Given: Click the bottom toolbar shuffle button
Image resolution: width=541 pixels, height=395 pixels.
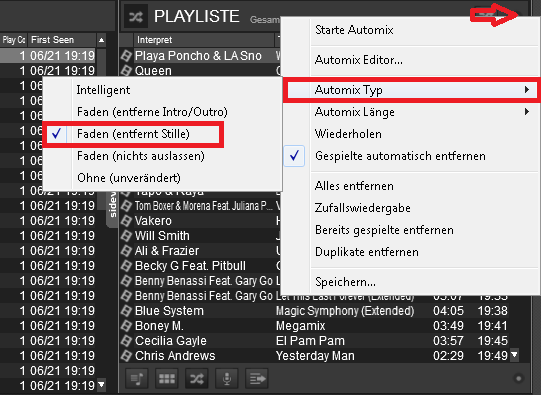Looking at the screenshot, I should point(196,379).
